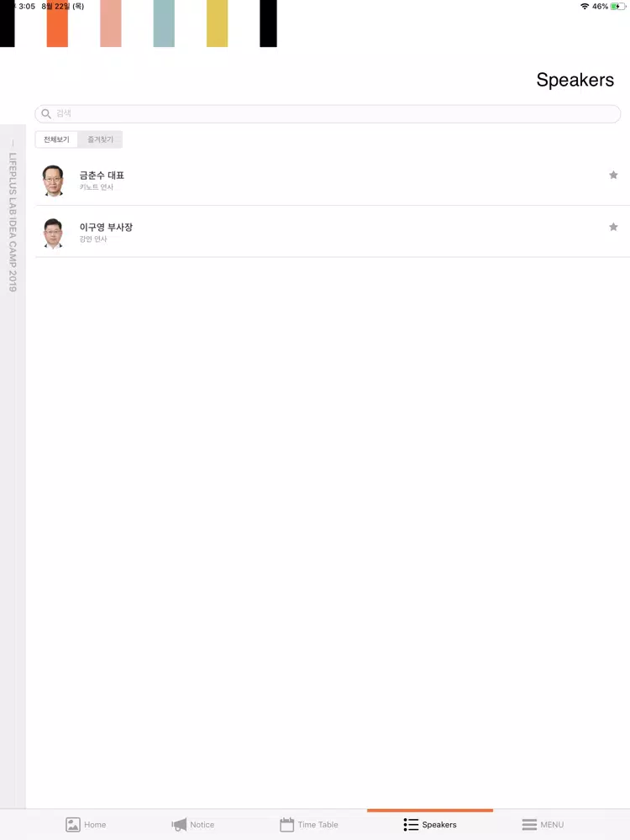Viewport: 630px width, 840px height.
Task: Focus the 검색 search field
Action: point(328,113)
